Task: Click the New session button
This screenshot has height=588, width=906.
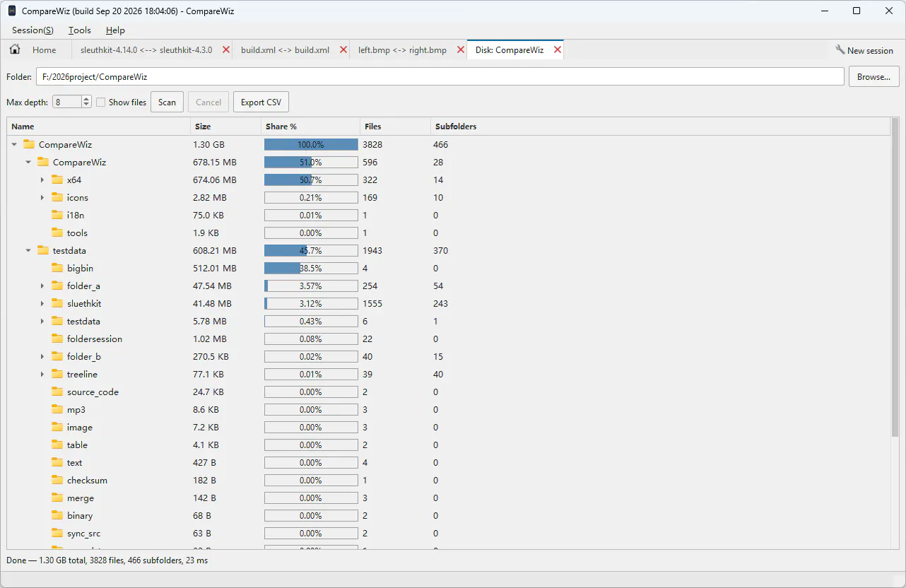Action: pos(864,50)
